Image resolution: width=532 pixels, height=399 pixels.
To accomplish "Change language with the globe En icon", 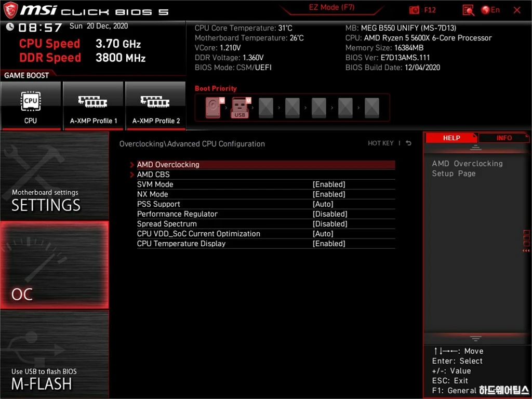I will (490, 10).
